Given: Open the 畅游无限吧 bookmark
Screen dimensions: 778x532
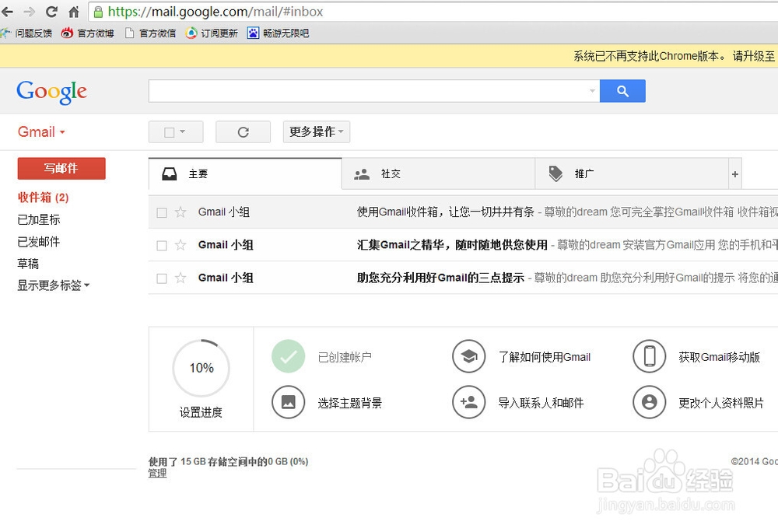Looking at the screenshot, I should [279, 33].
